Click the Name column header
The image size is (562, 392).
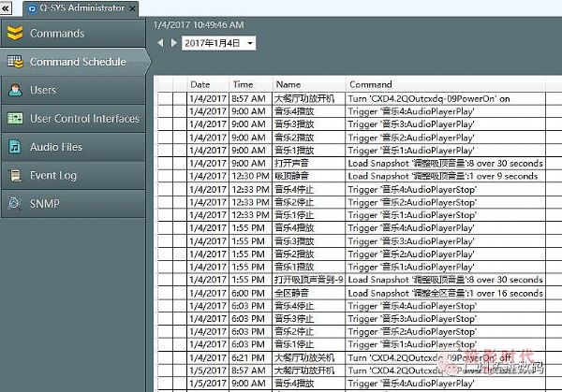point(307,84)
